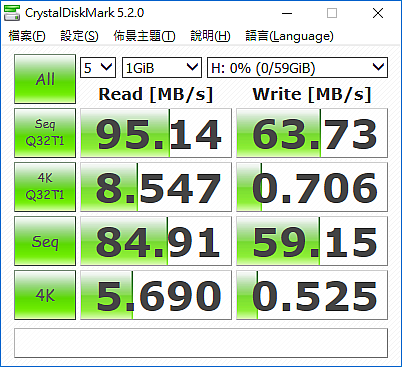Start the Seq Q32T1 benchmark
402x367 pixels.
45,133
